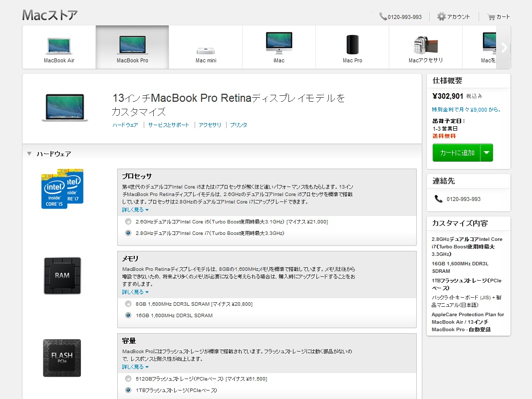Click the バックライトキーボード (JIS) summary line
Image resolution: width=532 pixels, height=399 pixels.
tap(467, 301)
